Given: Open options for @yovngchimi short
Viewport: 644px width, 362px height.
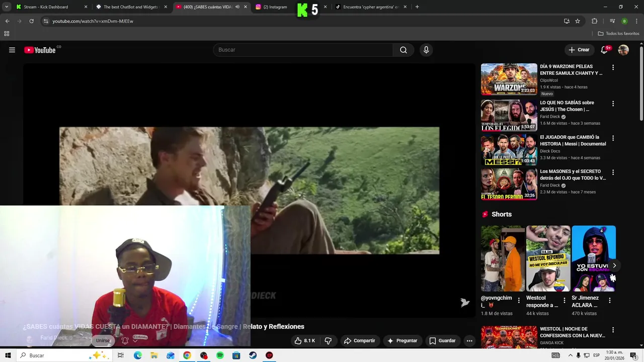Looking at the screenshot, I should click(x=519, y=301).
